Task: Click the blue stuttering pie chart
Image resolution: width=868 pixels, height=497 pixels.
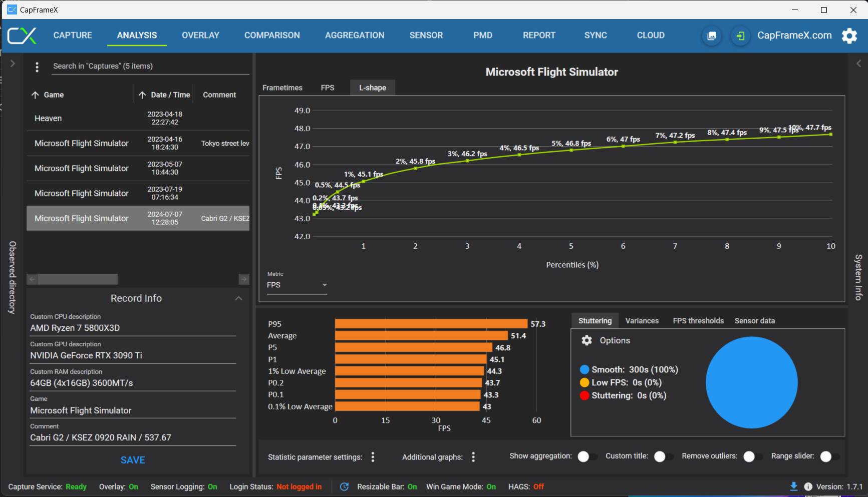Action: 752,382
